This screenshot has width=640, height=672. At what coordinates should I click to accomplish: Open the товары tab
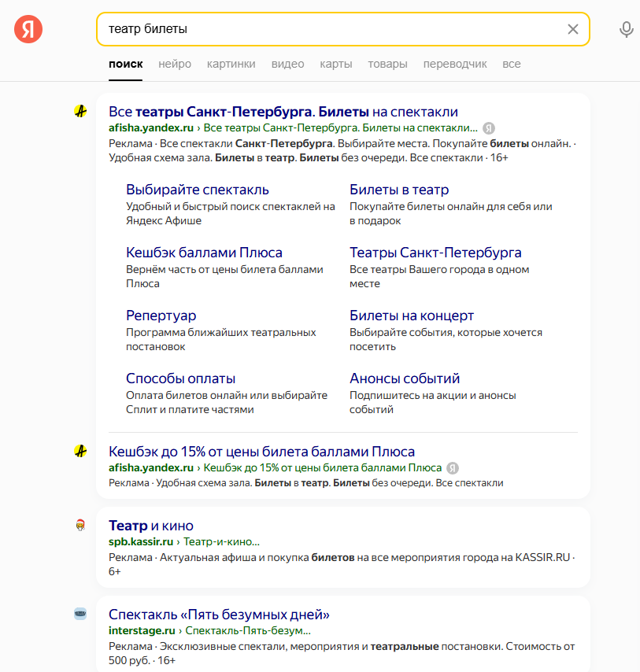point(387,65)
